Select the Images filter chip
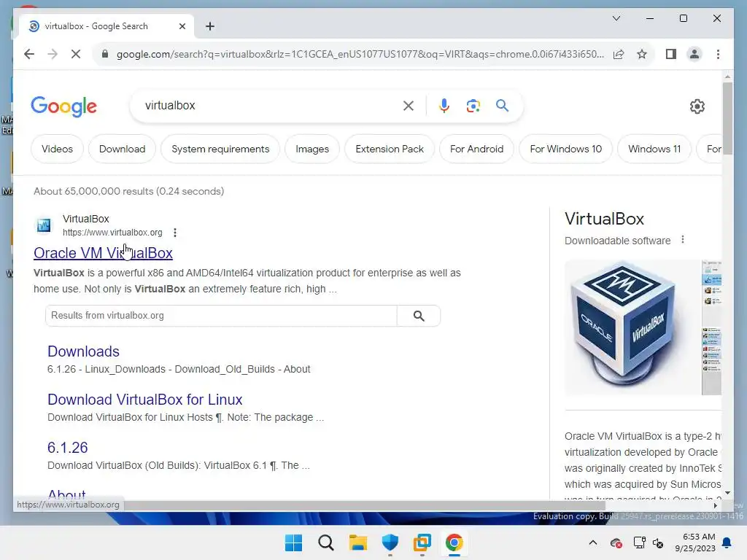 coord(312,149)
